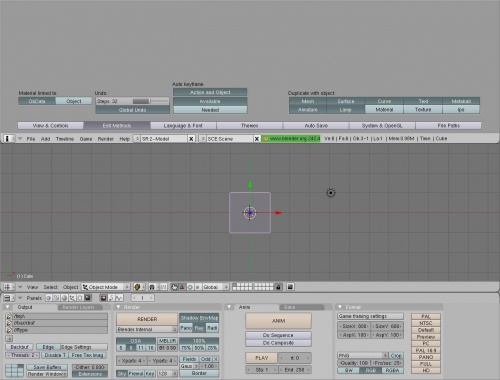This screenshot has width=500, height=380.
Task: Toggle Duplicate with object Material
Action: coord(384,109)
